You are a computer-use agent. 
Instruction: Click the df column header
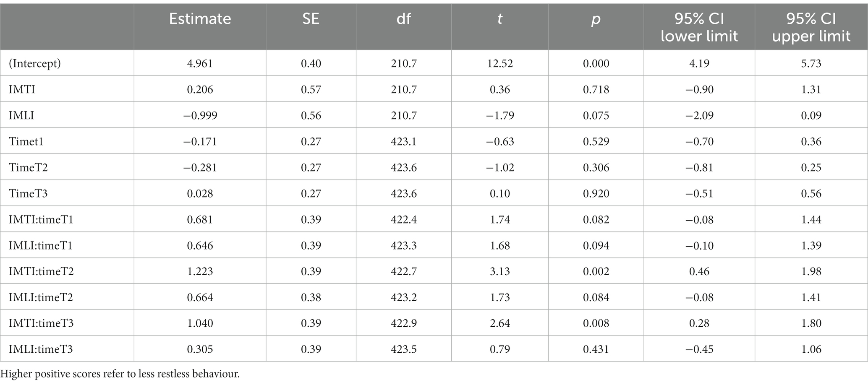(404, 19)
